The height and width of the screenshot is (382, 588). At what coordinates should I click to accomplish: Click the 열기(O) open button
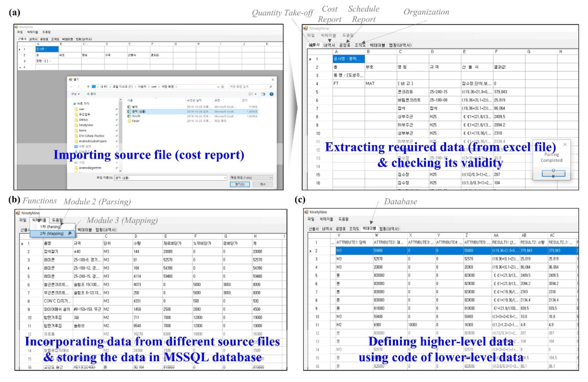point(239,184)
